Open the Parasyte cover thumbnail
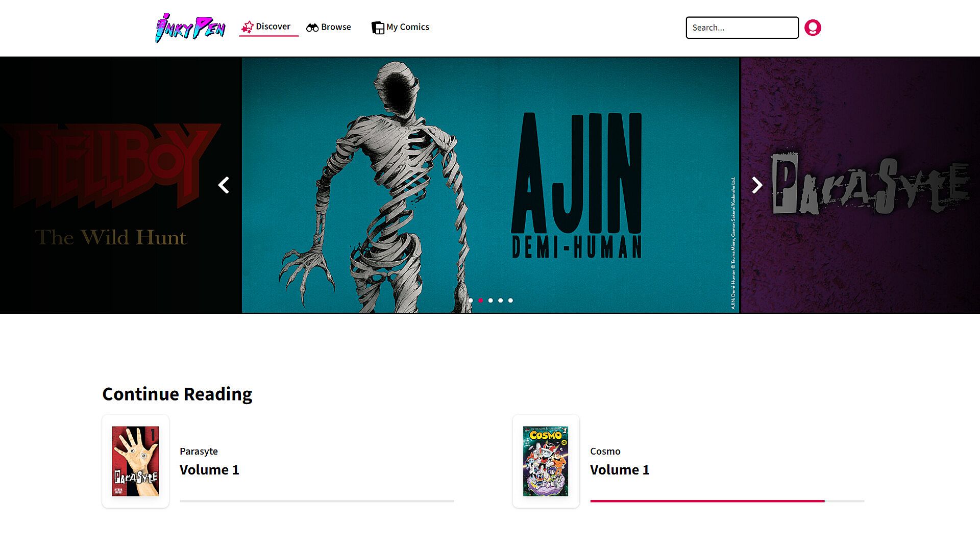 point(135,461)
